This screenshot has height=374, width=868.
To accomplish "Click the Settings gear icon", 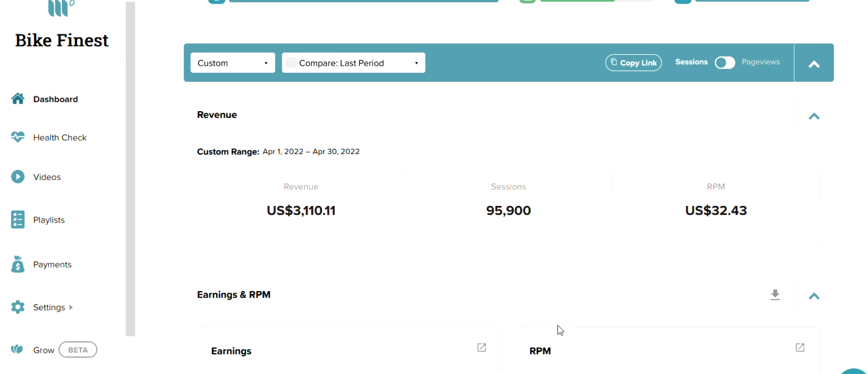I will point(18,307).
